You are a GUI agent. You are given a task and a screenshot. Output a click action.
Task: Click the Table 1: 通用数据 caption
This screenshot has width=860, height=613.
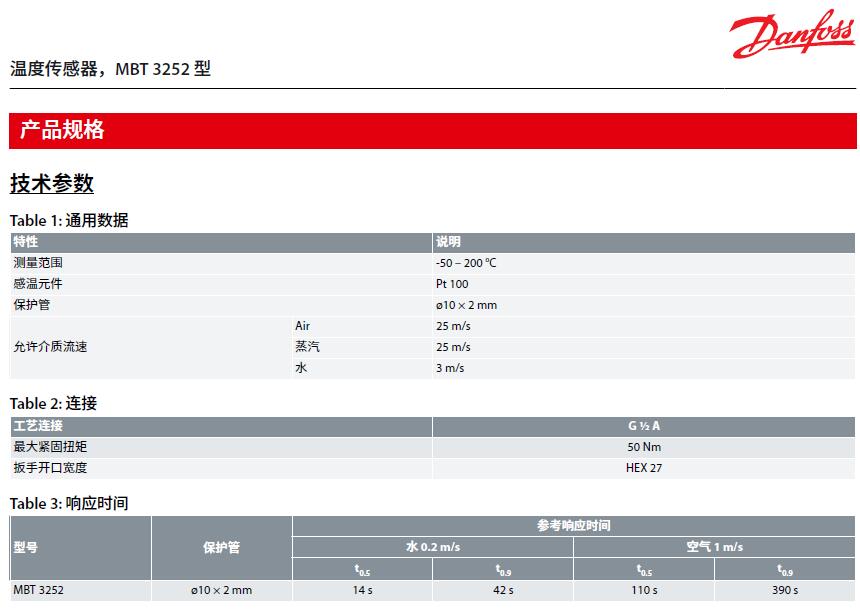point(69,220)
